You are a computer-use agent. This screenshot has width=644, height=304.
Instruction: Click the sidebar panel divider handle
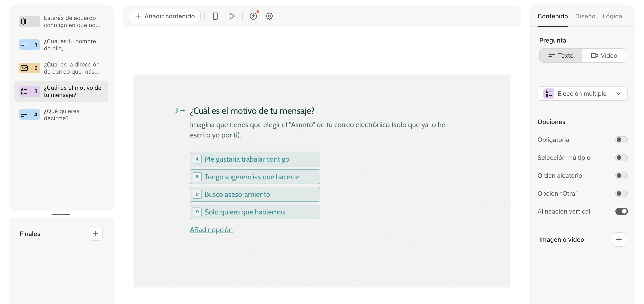click(x=61, y=214)
